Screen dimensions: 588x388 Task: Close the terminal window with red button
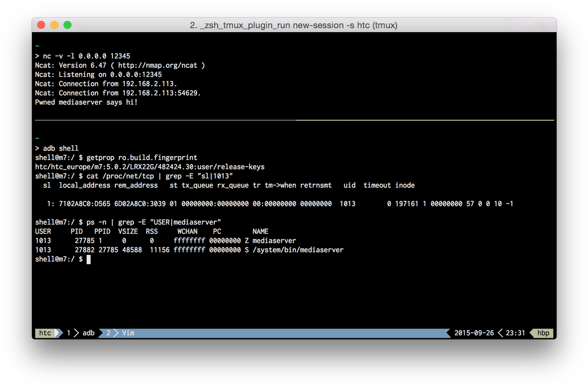41,25
